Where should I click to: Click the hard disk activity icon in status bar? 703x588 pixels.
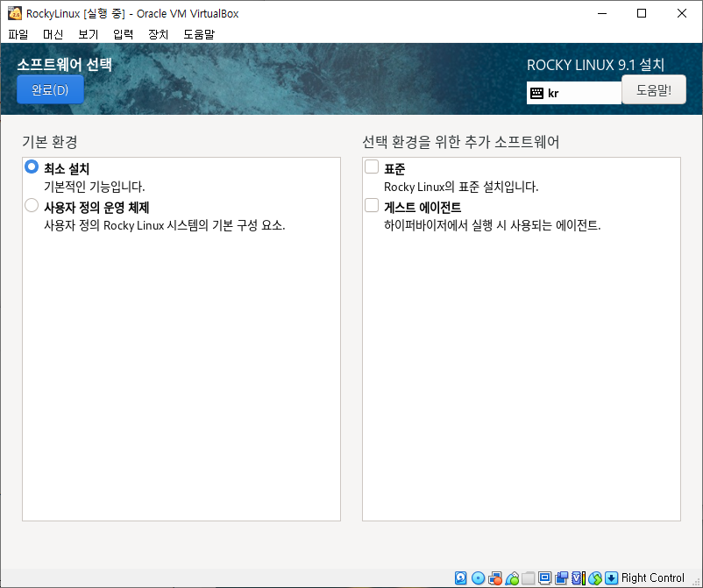click(460, 578)
